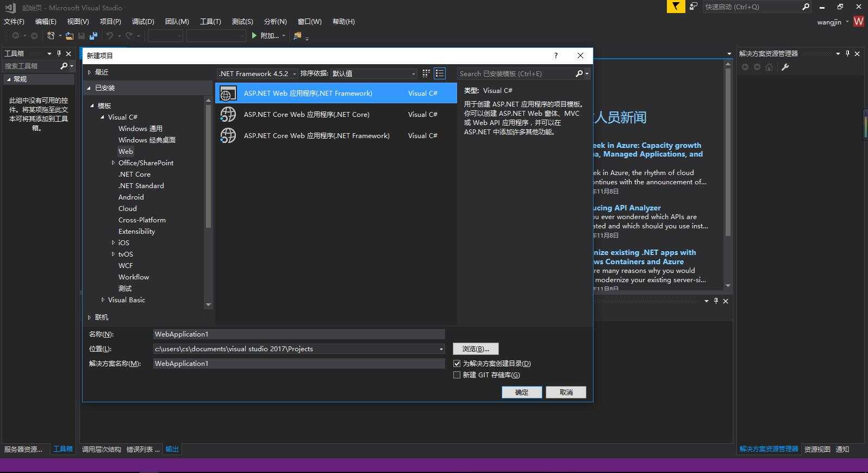Click the green Attach play icon
This screenshot has height=473, width=868.
click(254, 36)
